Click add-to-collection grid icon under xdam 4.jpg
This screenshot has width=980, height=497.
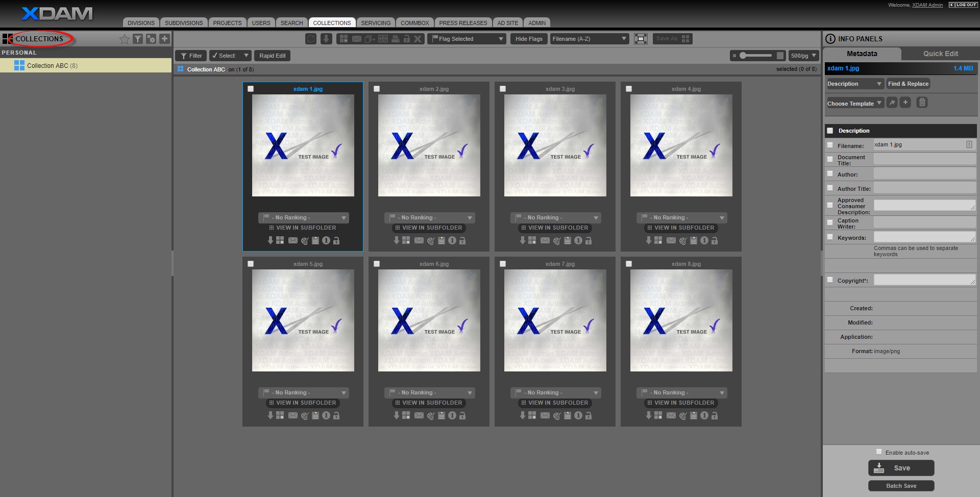[658, 241]
